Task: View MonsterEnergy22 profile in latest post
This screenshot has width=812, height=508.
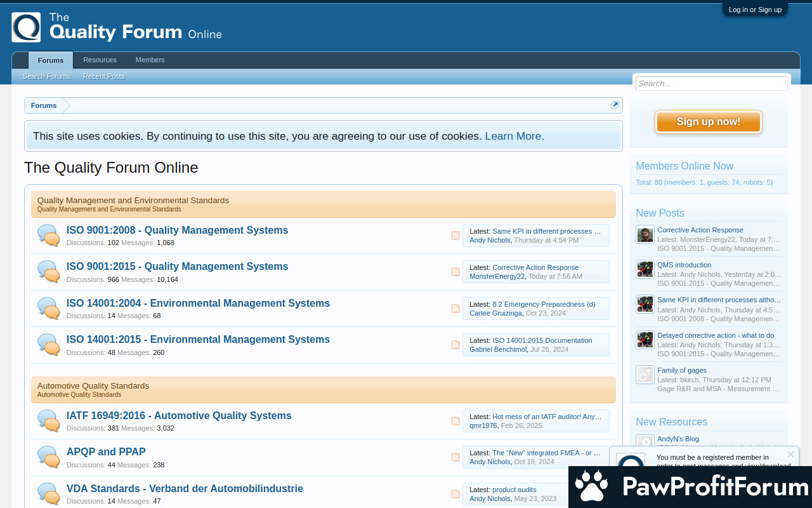Action: tap(497, 276)
